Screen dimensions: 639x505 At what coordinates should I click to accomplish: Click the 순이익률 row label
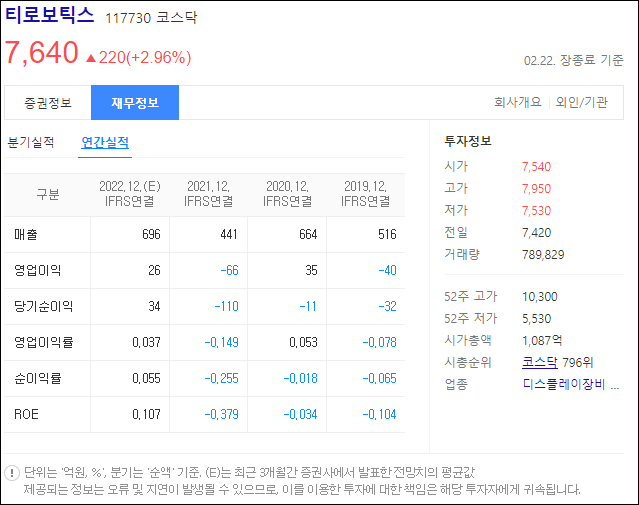tap(37, 378)
